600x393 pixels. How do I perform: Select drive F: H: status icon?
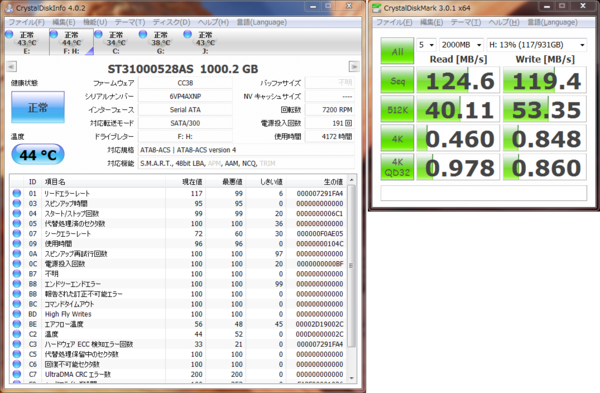coord(54,34)
